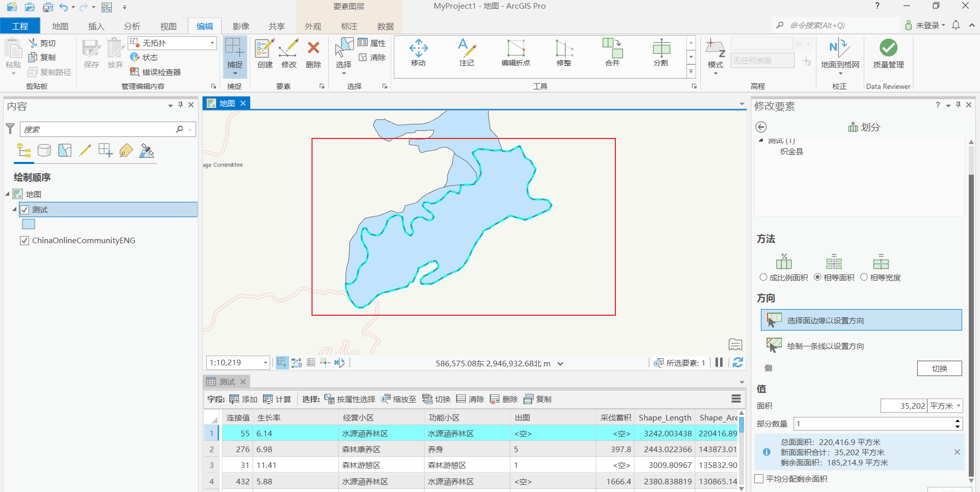Open the map scale 1:10,219 dropdown
The image size is (980, 492).
pos(265,362)
